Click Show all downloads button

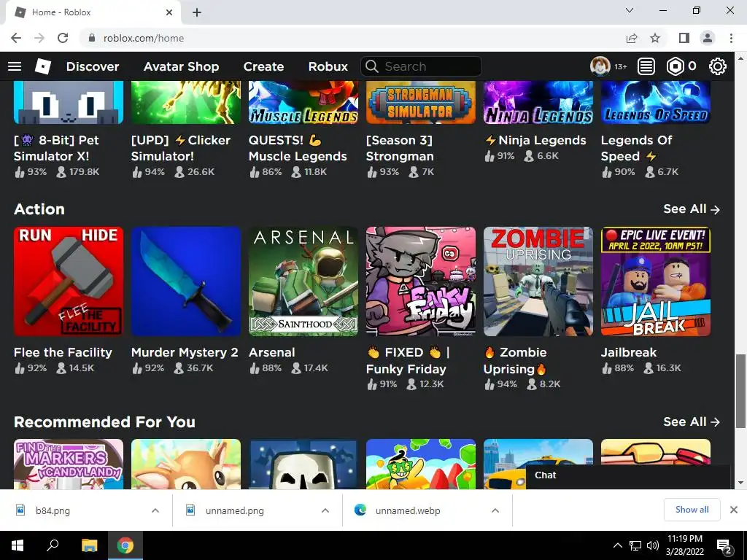pyautogui.click(x=692, y=510)
